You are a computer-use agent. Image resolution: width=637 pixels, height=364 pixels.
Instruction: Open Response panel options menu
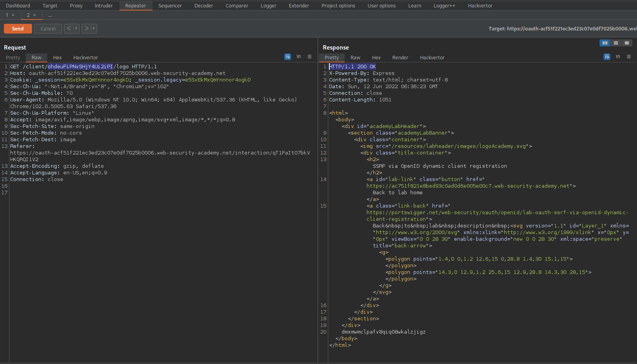(629, 57)
